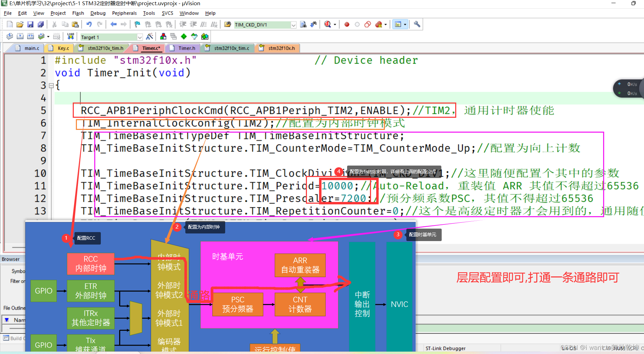Translate the current file icon in build toolbar
644x354 pixels.
pos(10,36)
